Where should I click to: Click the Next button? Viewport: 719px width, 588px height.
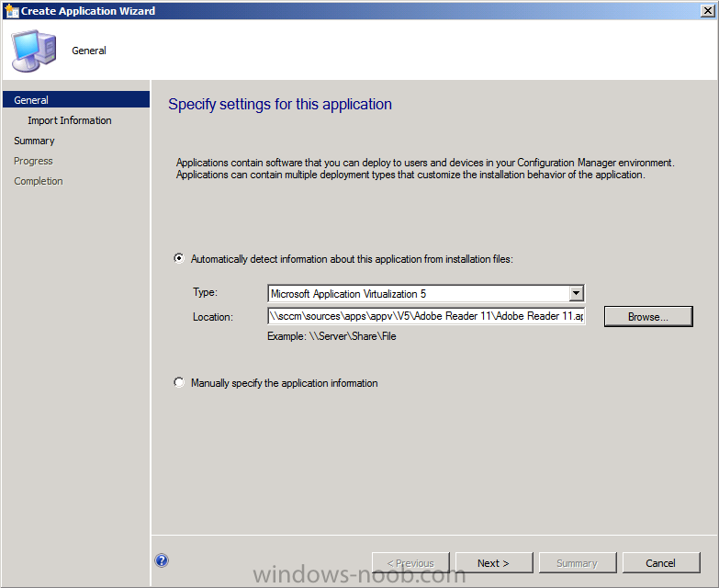[x=494, y=563]
